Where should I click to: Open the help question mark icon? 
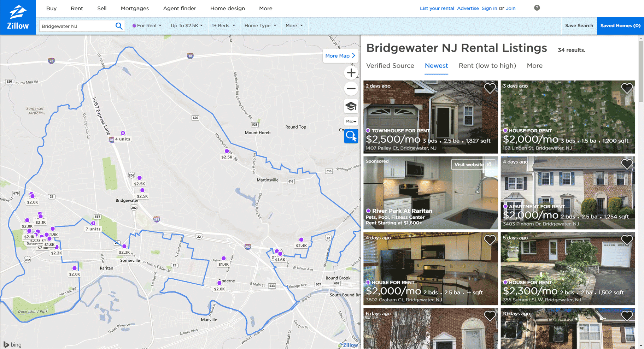coord(537,8)
